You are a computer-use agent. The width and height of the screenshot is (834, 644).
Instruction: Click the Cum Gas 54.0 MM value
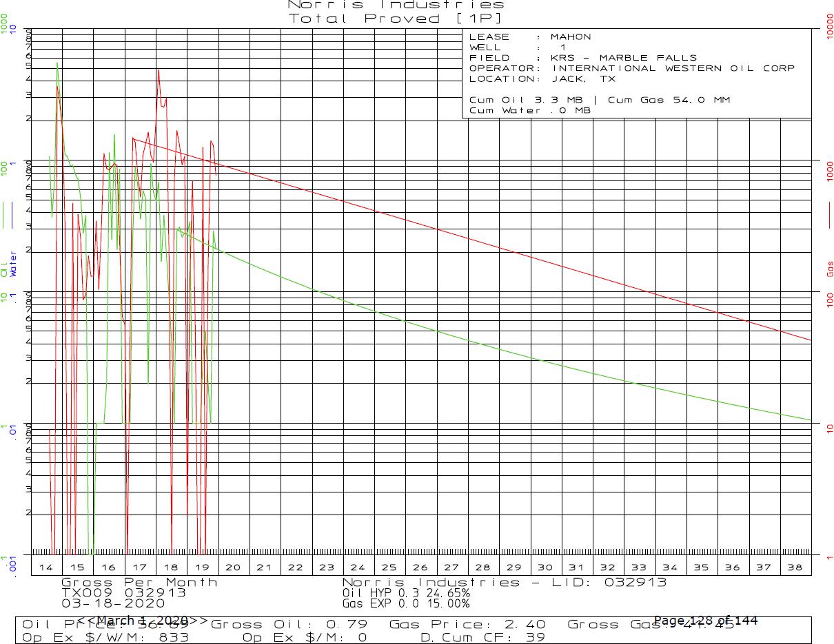[668, 100]
